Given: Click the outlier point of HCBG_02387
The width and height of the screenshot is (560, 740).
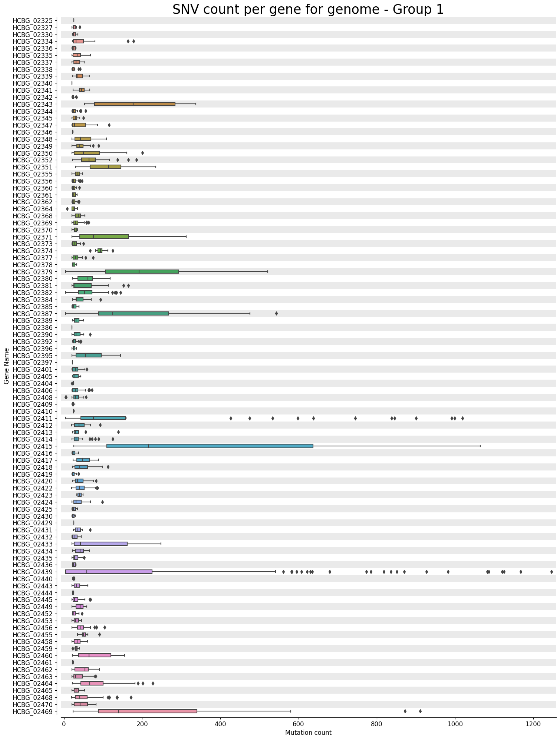Looking at the screenshot, I should [x=276, y=313].
